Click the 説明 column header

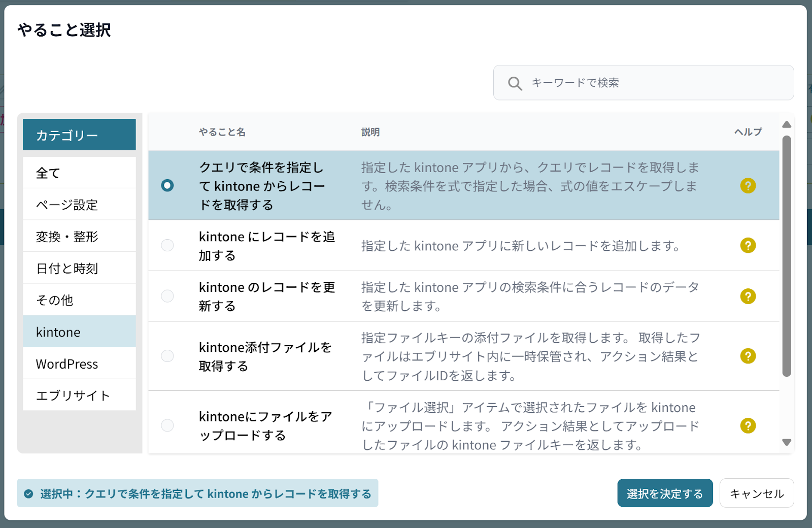tap(370, 133)
